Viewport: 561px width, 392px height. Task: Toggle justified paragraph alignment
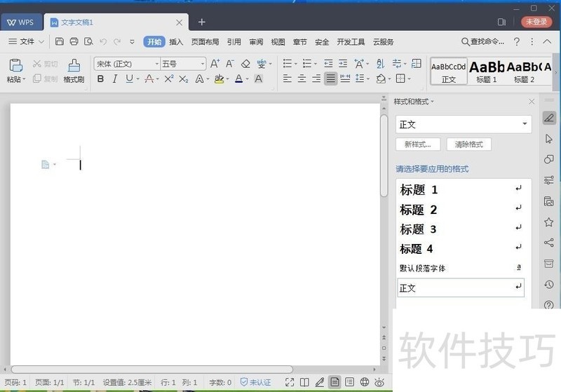click(x=330, y=79)
